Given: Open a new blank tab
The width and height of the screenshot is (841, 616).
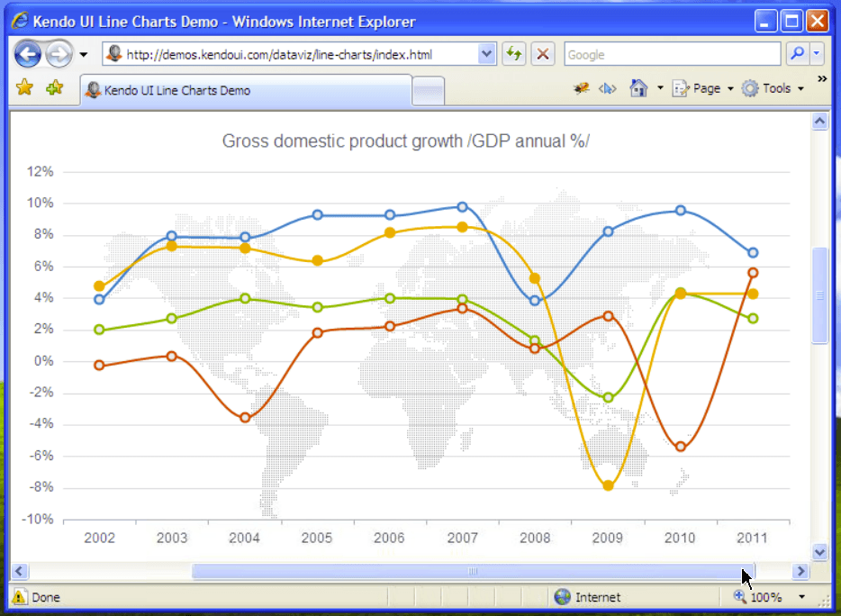Looking at the screenshot, I should click(x=428, y=90).
